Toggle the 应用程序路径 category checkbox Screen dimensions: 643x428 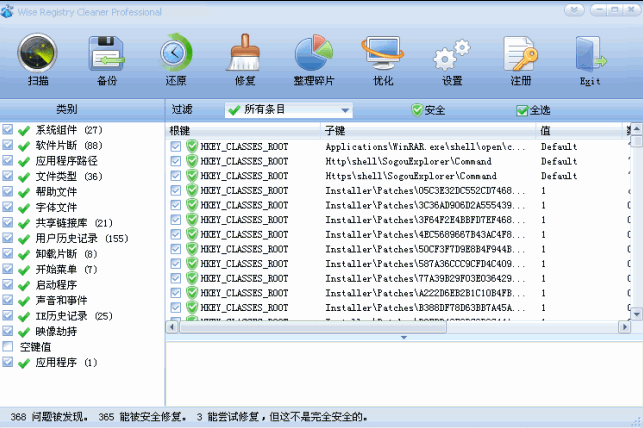[7, 161]
